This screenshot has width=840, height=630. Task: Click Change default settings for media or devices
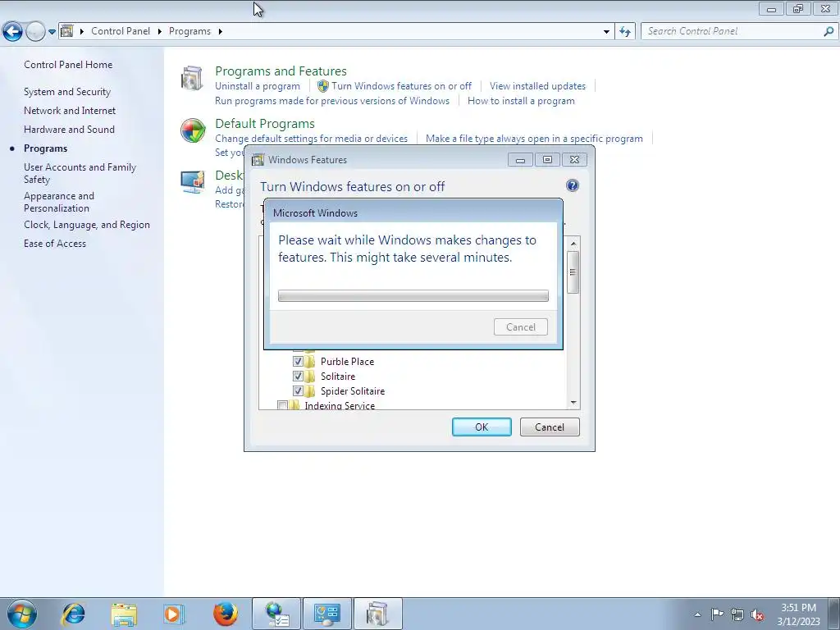[311, 138]
